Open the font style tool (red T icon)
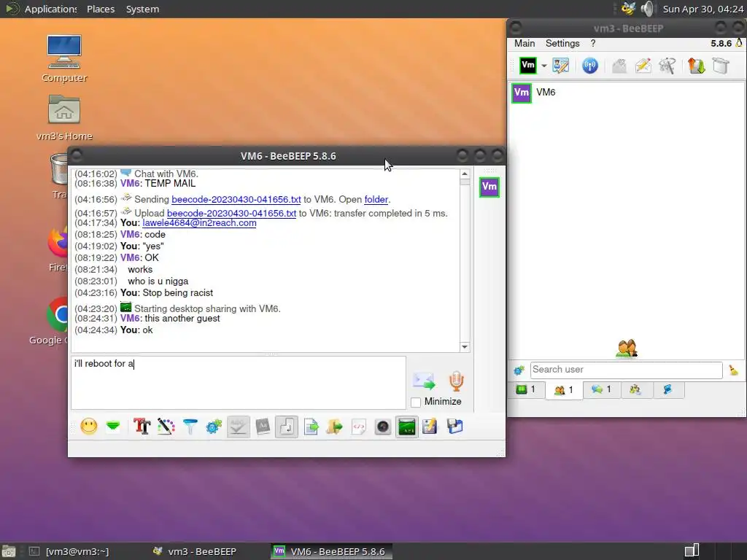Image resolution: width=747 pixels, height=560 pixels. tap(142, 426)
